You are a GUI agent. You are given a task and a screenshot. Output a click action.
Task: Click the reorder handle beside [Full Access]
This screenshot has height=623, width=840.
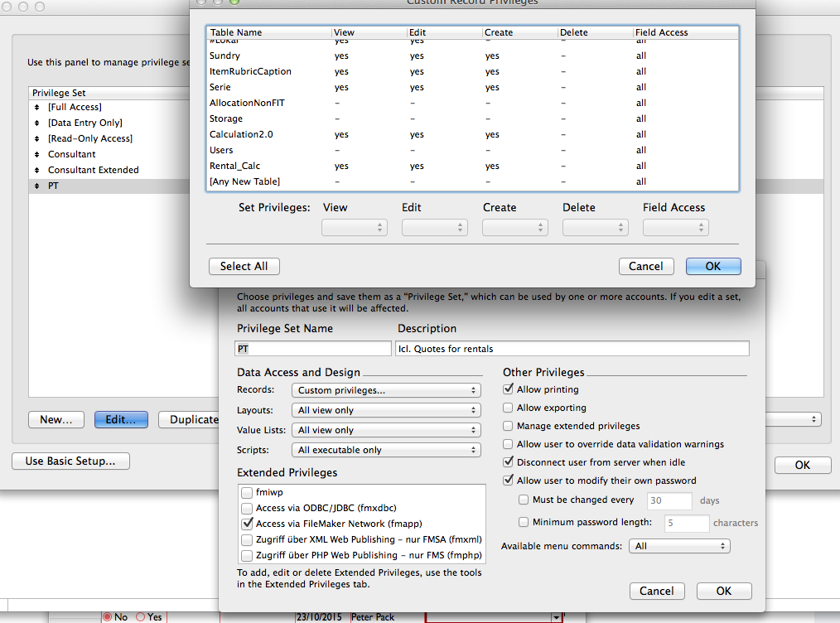(x=37, y=107)
